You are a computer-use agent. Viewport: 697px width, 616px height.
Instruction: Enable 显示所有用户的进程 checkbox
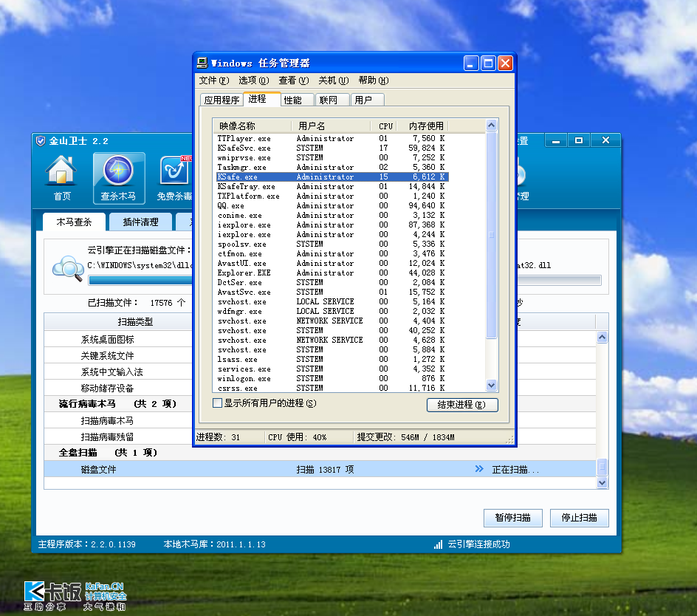(217, 403)
